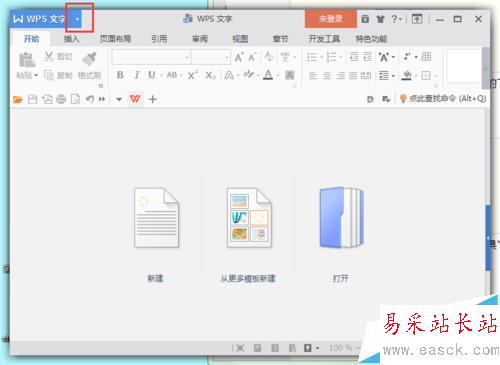
Task: Switch to the 审阅 tab
Action: [200, 39]
